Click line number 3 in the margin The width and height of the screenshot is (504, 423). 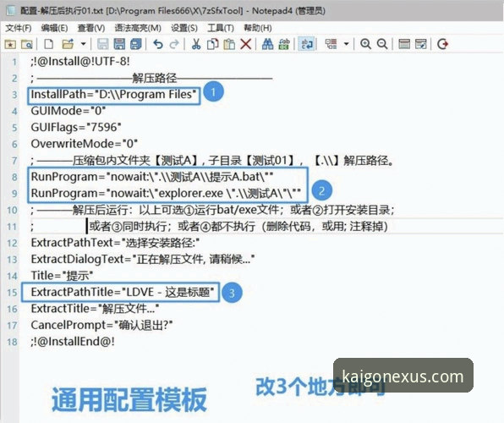click(14, 95)
